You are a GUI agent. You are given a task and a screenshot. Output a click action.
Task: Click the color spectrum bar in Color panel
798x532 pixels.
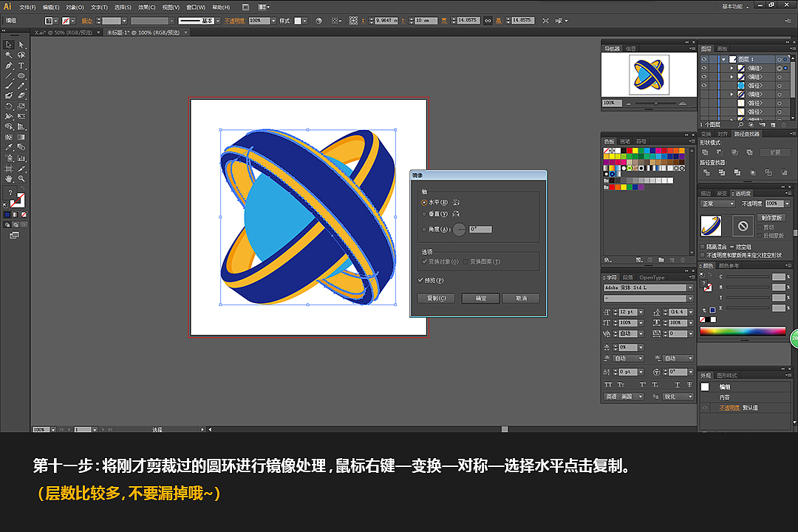[x=743, y=331]
